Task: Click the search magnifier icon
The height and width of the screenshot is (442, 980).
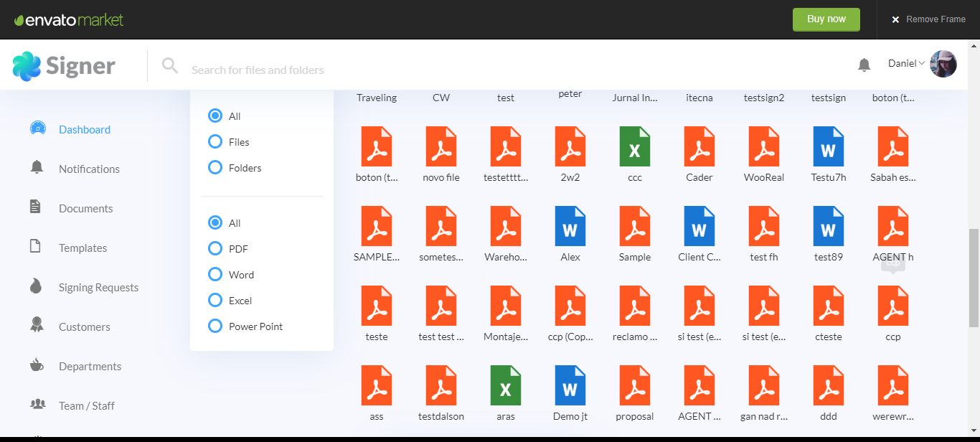Action: point(170,66)
